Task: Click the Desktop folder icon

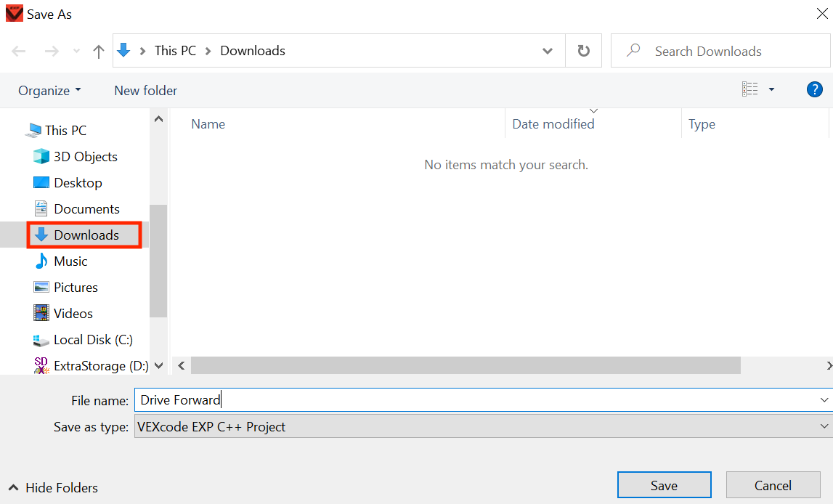Action: click(x=41, y=183)
